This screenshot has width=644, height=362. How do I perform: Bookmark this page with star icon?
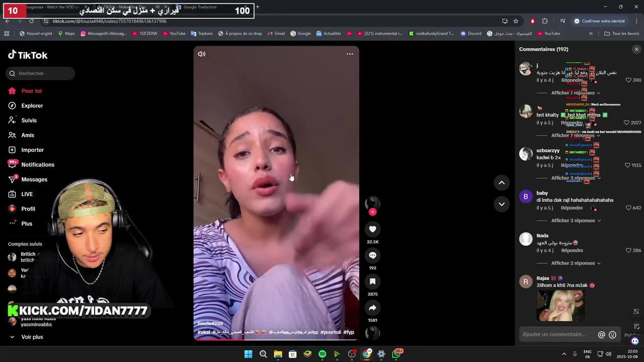(516, 21)
